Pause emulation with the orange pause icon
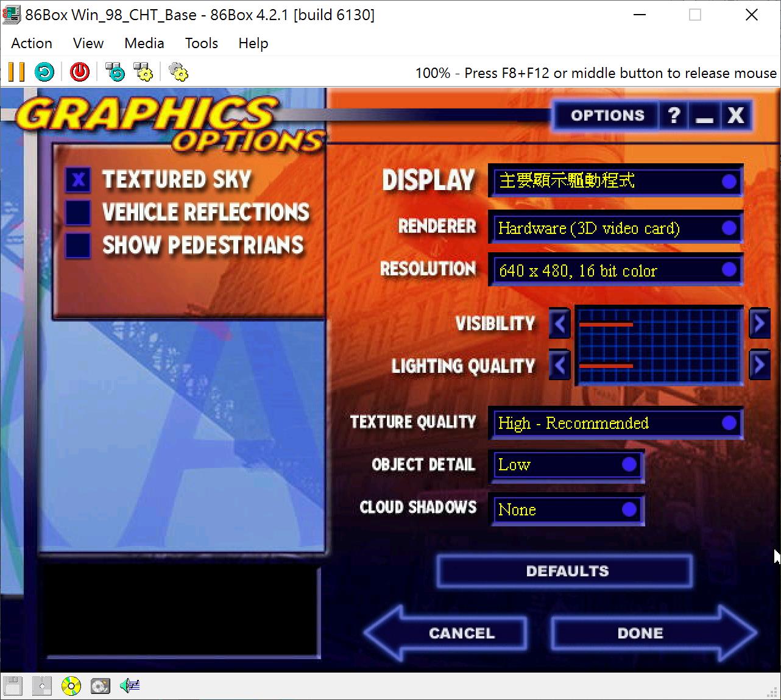This screenshot has width=781, height=700. (16, 72)
